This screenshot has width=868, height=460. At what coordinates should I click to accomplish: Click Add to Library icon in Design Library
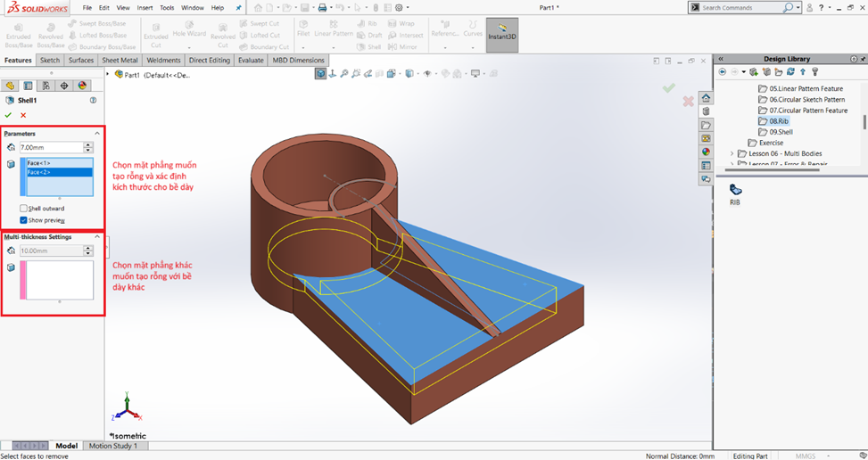coord(754,72)
